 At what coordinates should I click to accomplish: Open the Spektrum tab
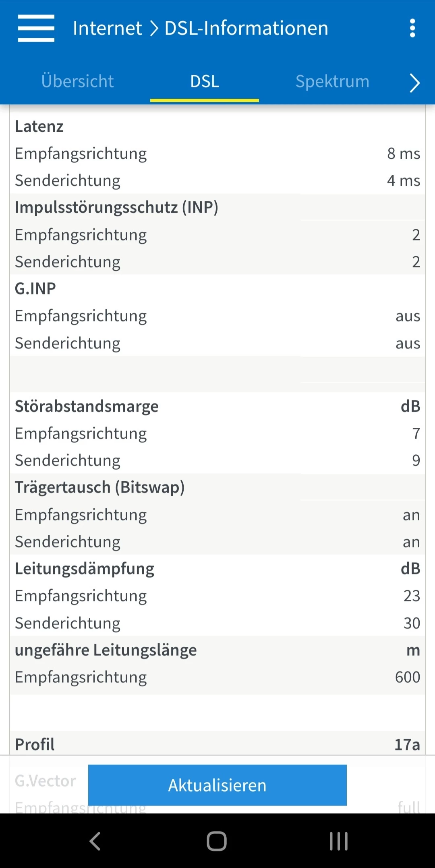[332, 81]
